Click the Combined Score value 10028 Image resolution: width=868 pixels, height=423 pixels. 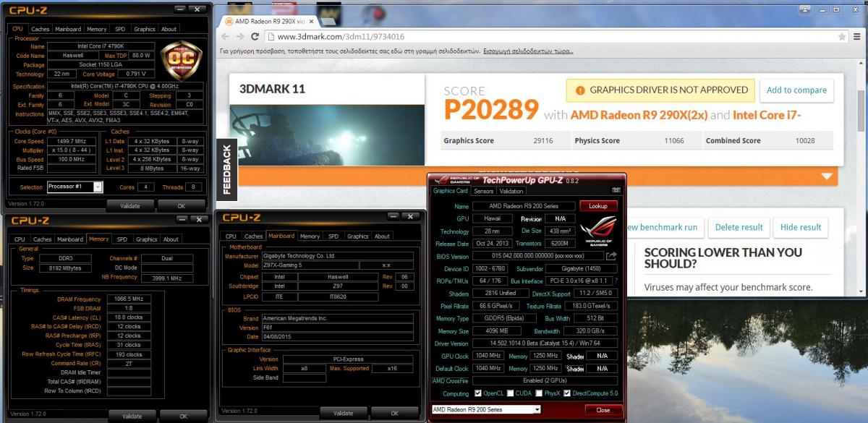(x=805, y=141)
